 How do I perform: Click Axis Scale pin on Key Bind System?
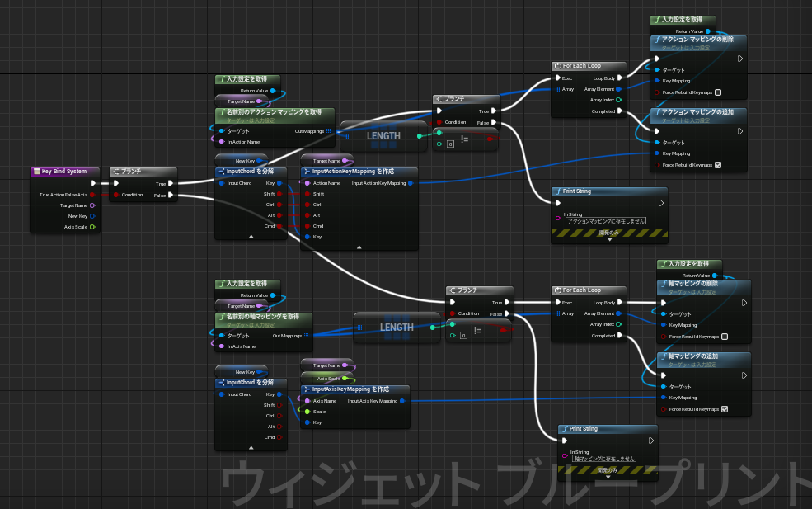coord(92,227)
